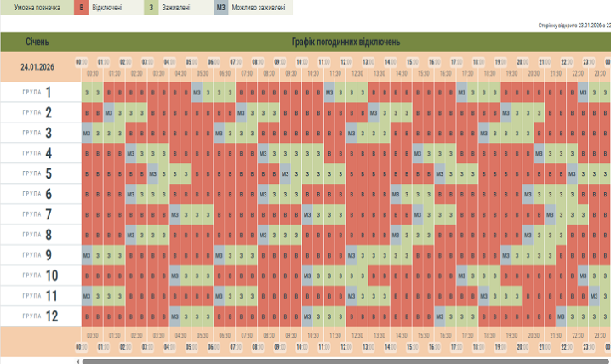
Task: Select the Група 1 row label
Action: coord(40,93)
